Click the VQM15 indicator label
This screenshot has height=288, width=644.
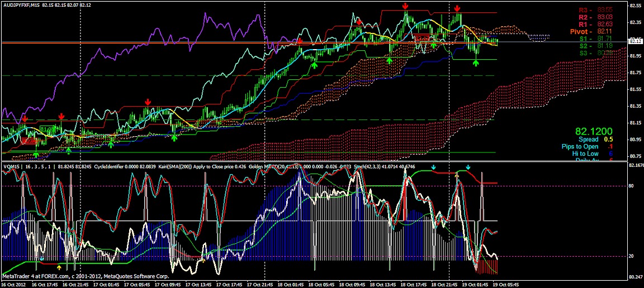(x=11, y=166)
